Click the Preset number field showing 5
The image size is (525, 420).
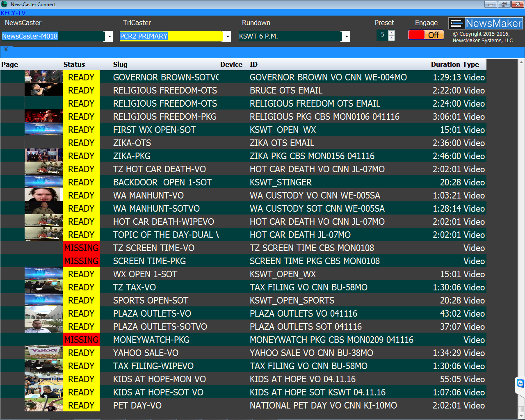click(382, 35)
